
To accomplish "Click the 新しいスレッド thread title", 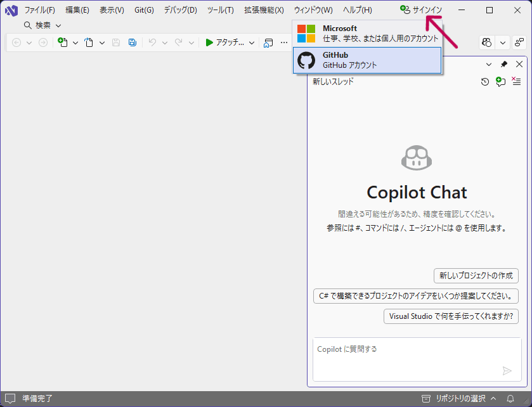I will pos(333,81).
